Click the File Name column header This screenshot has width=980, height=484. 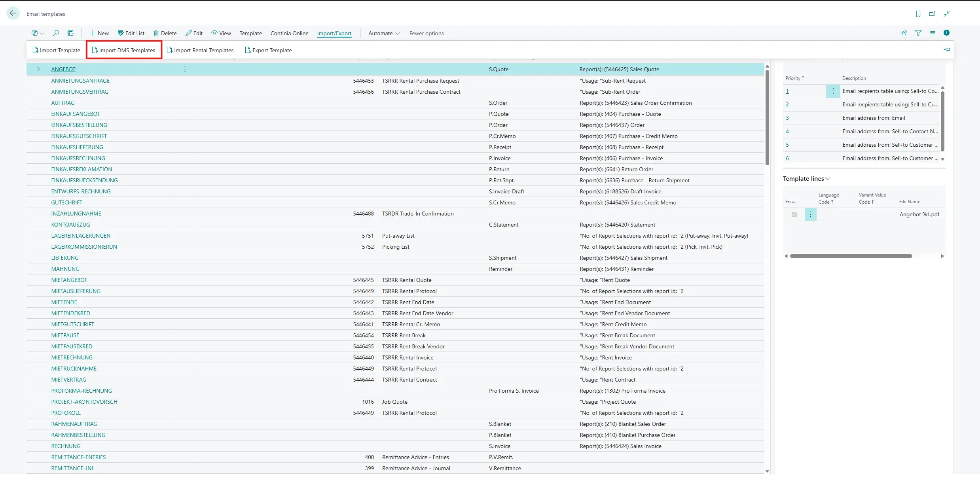[910, 202]
